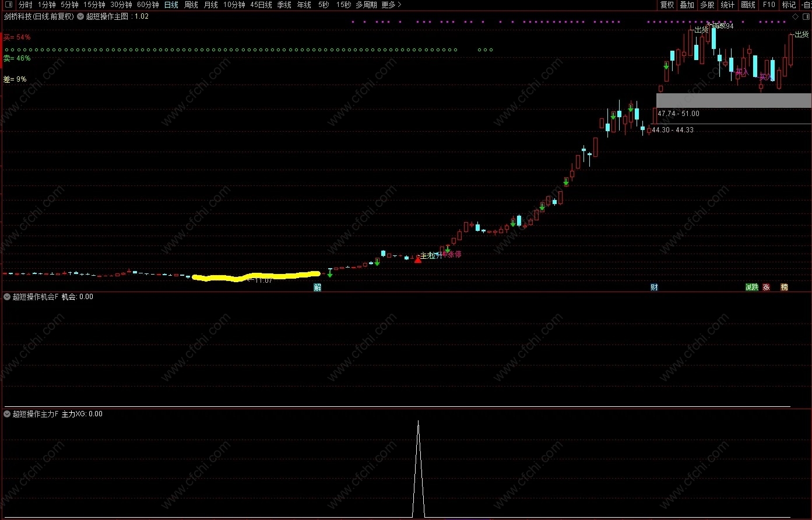Viewport: 812px width, 520px height.
Task: Click the 47.74 - 51.00 gap label
Action: [x=679, y=114]
